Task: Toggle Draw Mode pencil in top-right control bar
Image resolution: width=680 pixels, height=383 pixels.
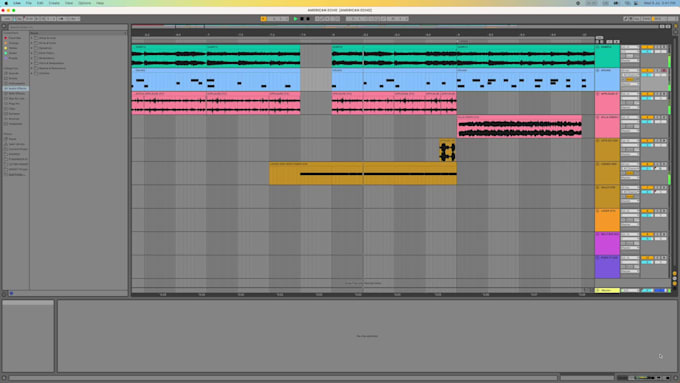Action: 625,19
